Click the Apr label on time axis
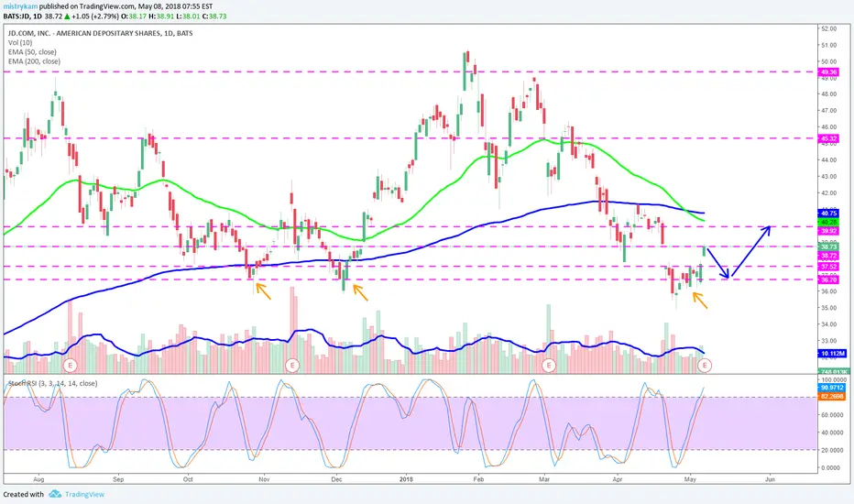The width and height of the screenshot is (854, 504). tap(617, 479)
